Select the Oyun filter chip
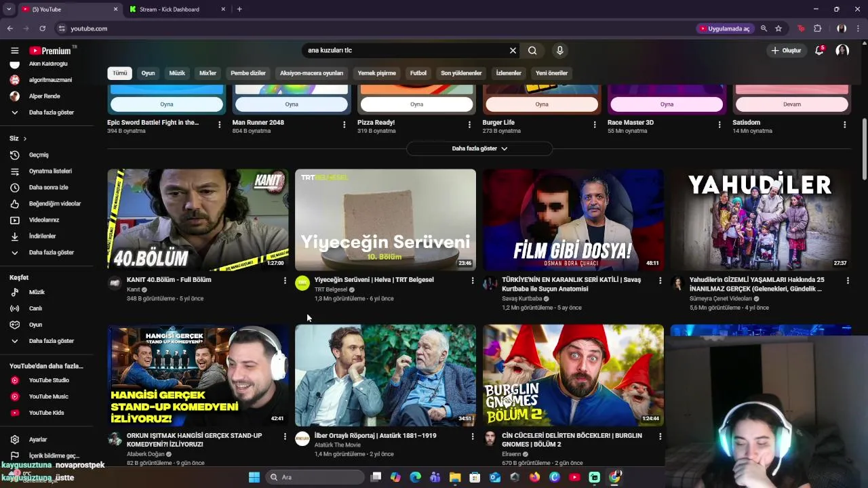Viewport: 868px width, 488px height. coord(148,73)
